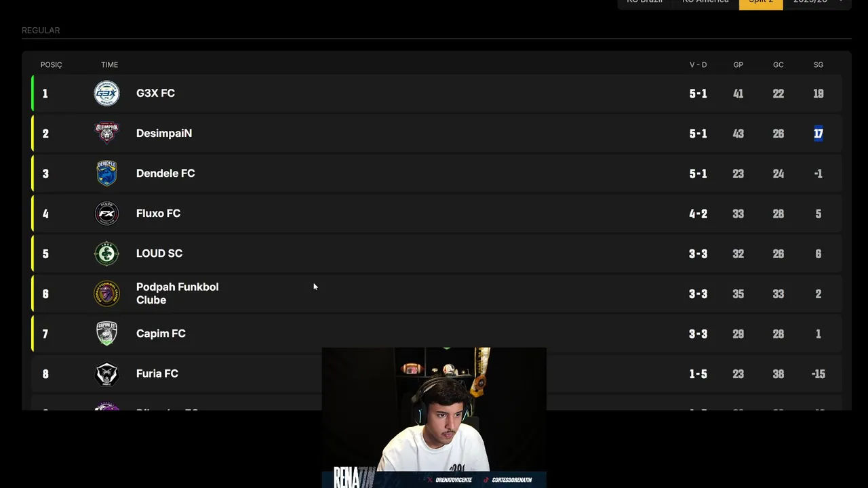Viewport: 868px width, 488px height.
Task: Click G3X FC's GC value 22
Action: click(x=778, y=94)
